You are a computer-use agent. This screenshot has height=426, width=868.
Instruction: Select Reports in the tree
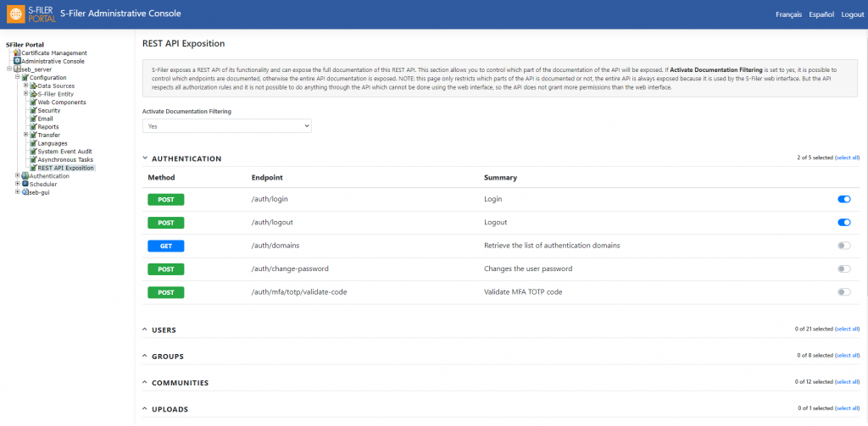(48, 127)
